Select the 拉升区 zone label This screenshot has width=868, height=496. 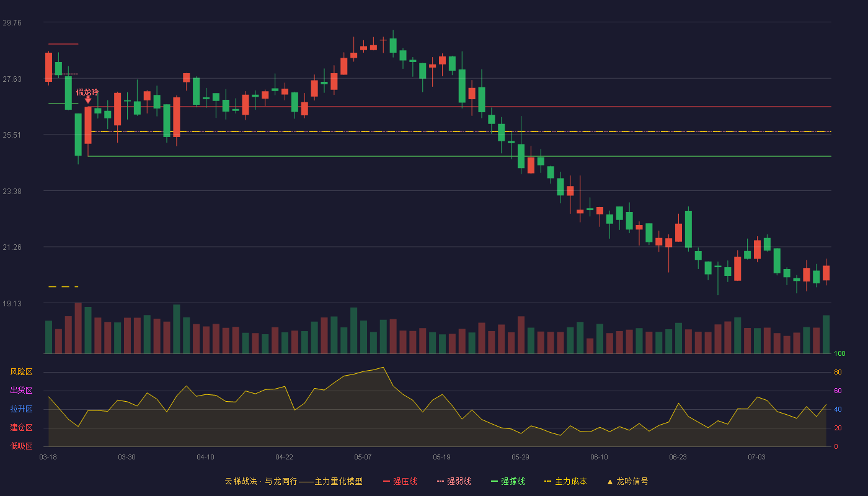[21, 409]
